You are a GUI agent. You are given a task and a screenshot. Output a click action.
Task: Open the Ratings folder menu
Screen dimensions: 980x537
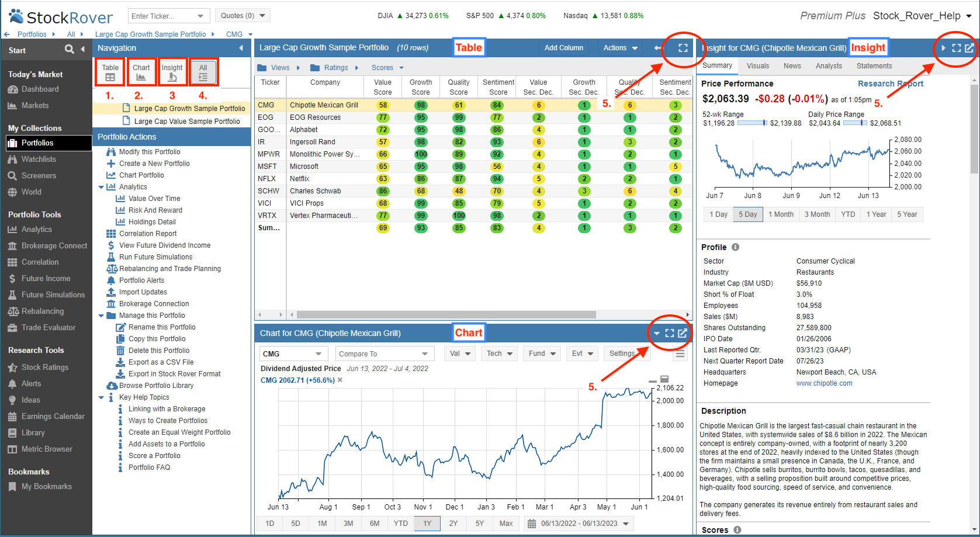[x=334, y=68]
